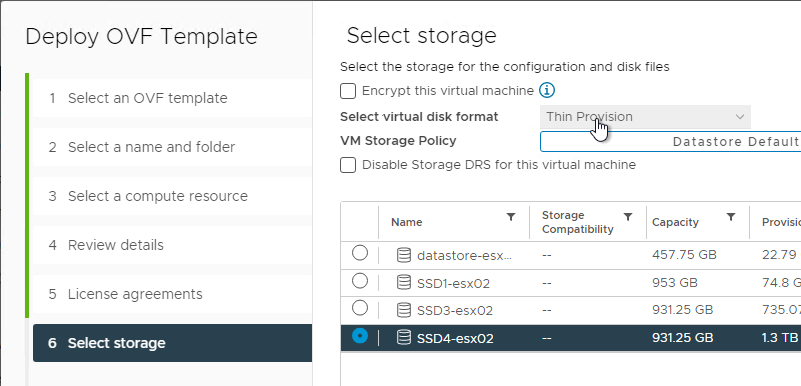
Task: Open step 5 License agreements
Action: pyautogui.click(x=173, y=294)
